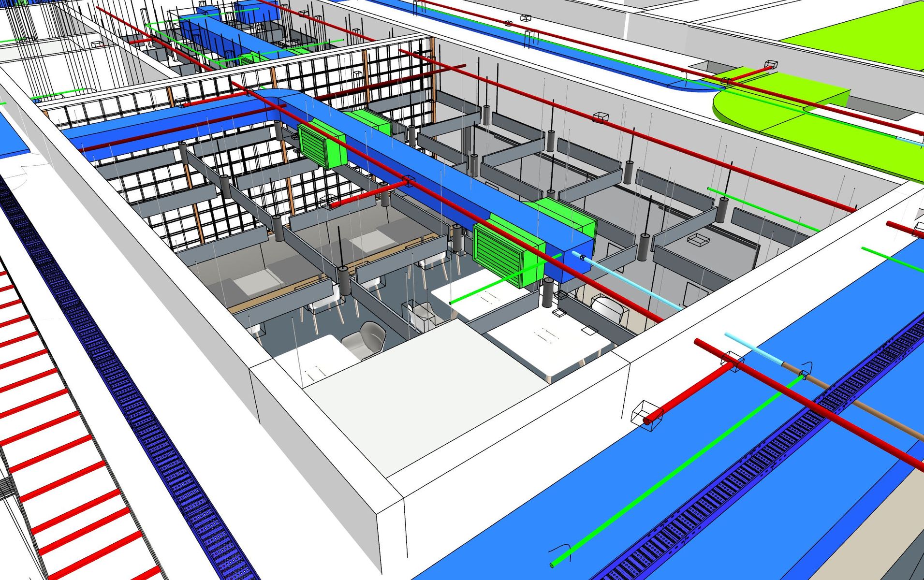Select the gray office chair near table
Image resolution: width=924 pixels, height=580 pixels.
[367, 337]
